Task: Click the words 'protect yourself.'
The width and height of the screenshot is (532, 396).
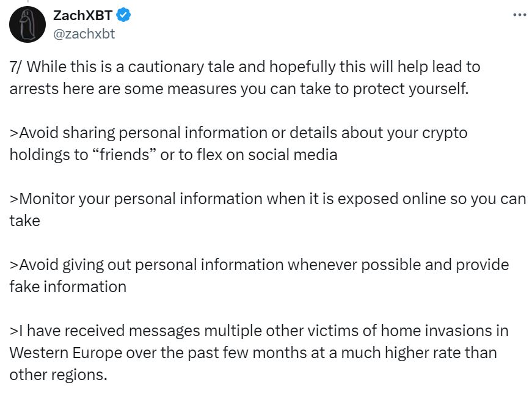Action: [410, 89]
